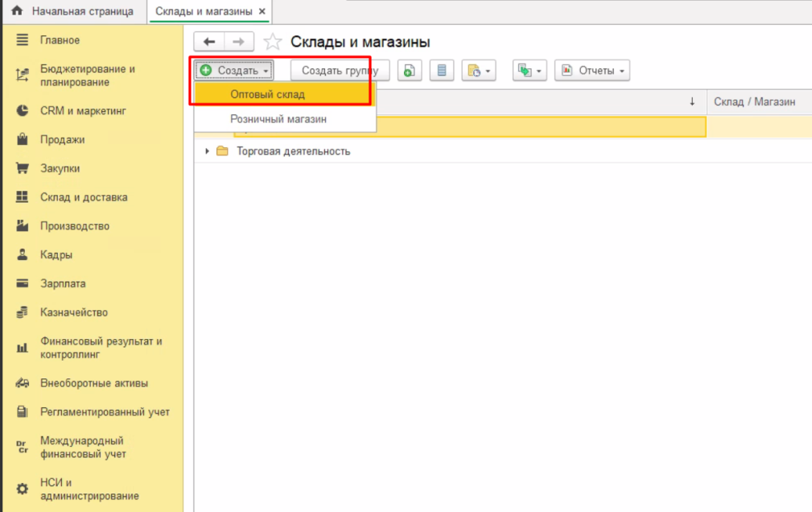Open the Отчеты dropdown menu
The width and height of the screenshot is (812, 512).
point(592,71)
